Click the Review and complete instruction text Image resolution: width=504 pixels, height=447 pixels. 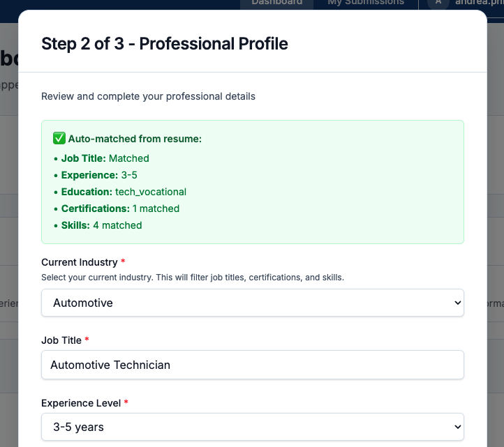(148, 96)
